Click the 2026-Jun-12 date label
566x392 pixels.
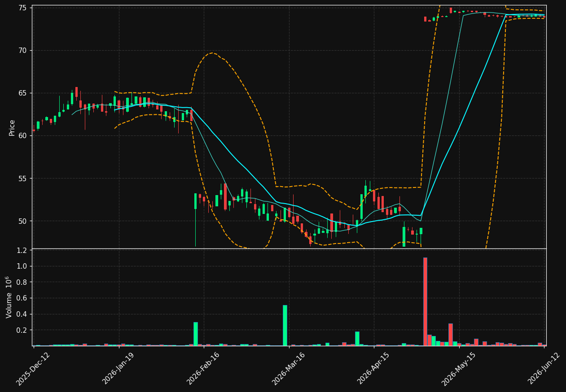coord(544,368)
